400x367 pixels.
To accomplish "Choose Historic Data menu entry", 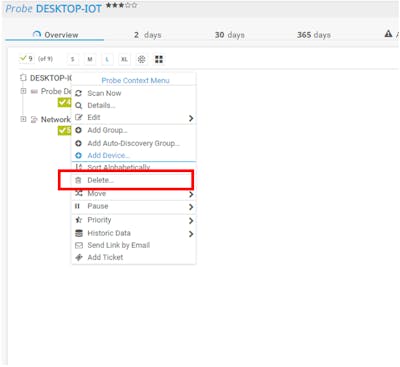I will [x=134, y=233].
